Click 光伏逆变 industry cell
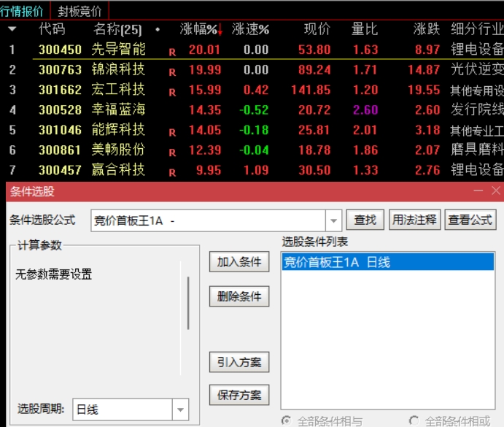This screenshot has height=427, width=504. click(x=477, y=69)
